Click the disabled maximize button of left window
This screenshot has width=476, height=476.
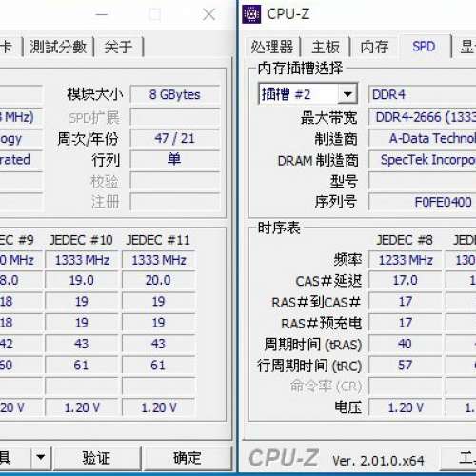pos(155,14)
